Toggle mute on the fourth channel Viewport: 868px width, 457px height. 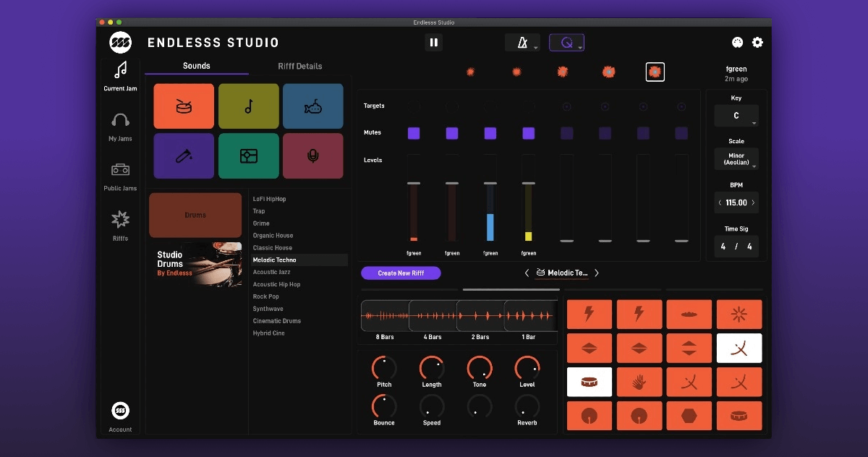pos(529,133)
